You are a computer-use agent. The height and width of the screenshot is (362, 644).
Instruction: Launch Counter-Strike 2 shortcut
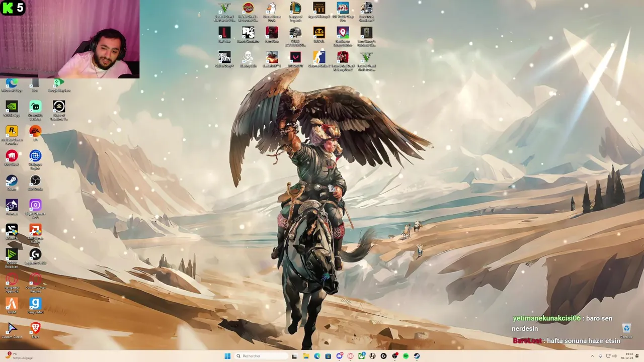pos(319,59)
